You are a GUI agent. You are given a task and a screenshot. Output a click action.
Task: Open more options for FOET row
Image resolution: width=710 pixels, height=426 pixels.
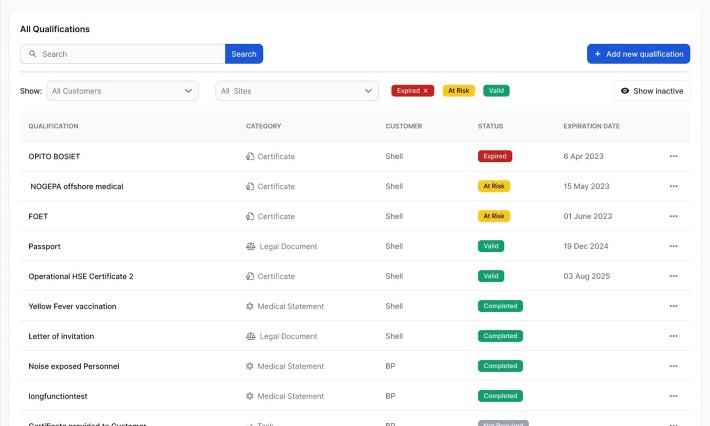673,216
